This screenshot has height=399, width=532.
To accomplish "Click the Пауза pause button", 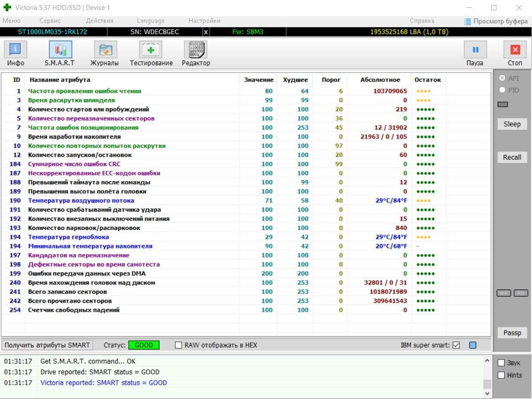I will click(x=475, y=54).
